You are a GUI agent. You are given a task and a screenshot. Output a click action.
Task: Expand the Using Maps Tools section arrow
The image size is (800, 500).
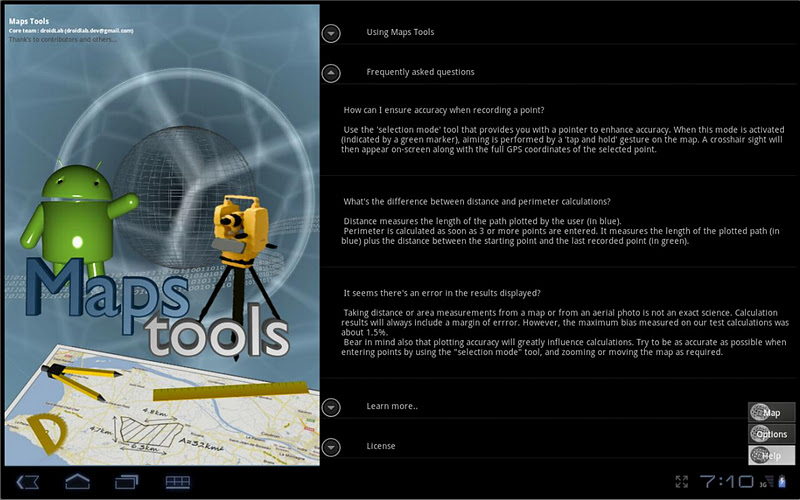click(331, 33)
